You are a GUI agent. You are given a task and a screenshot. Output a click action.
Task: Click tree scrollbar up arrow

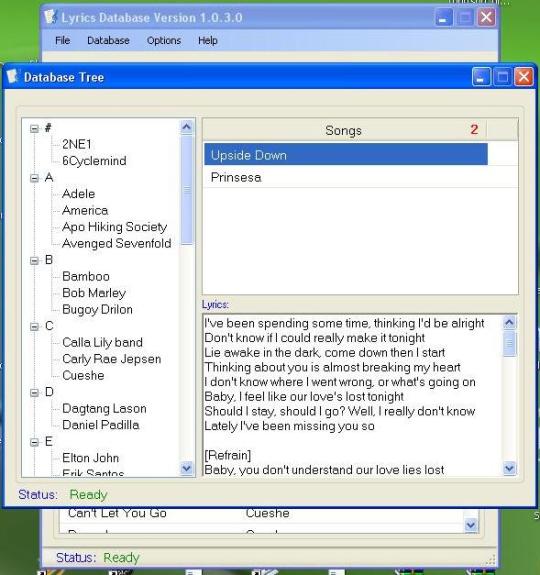point(187,127)
